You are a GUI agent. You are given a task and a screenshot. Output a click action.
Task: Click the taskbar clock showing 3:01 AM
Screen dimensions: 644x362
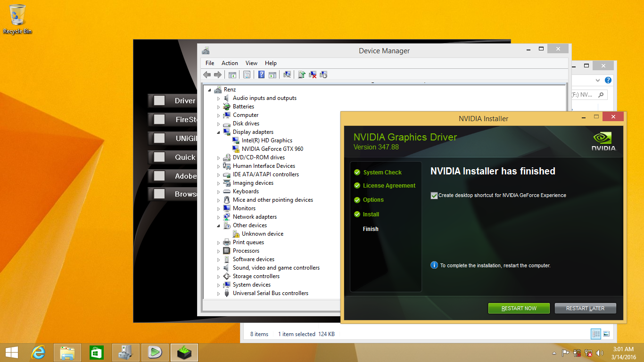click(x=623, y=353)
